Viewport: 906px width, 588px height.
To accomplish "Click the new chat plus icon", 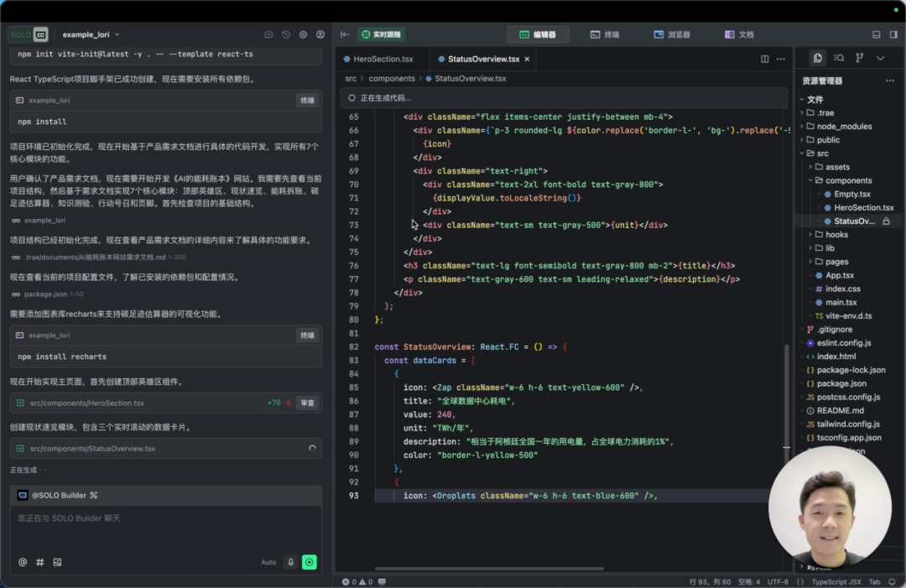I will (x=268, y=34).
